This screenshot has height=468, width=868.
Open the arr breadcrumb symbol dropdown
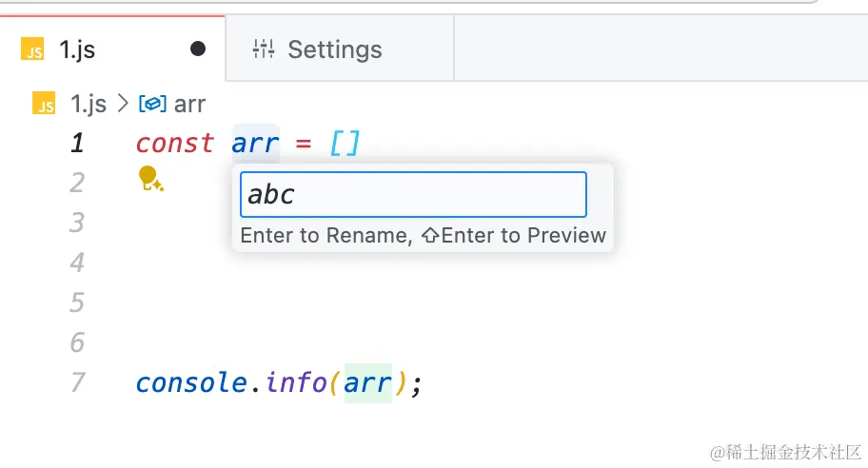pos(189,104)
